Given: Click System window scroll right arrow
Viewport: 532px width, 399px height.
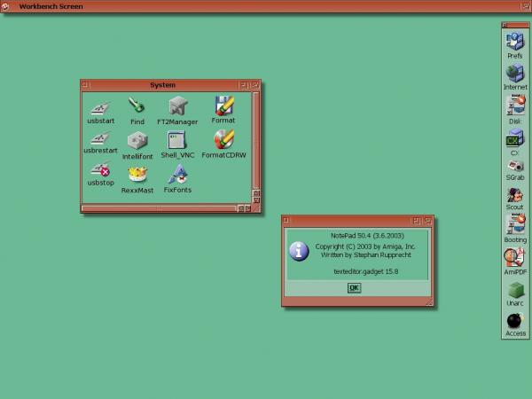Looking at the screenshot, I should (x=248, y=208).
